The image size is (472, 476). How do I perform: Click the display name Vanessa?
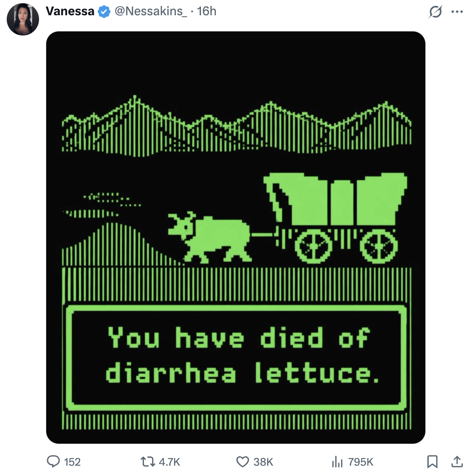pyautogui.click(x=70, y=11)
